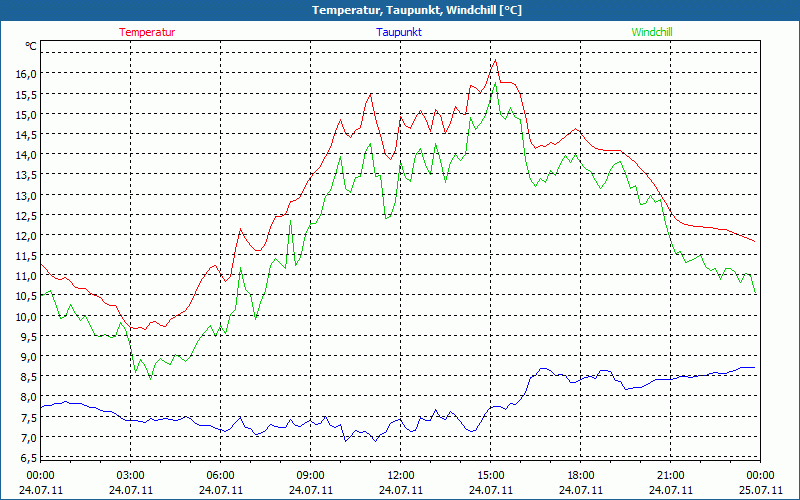Image resolution: width=800 pixels, height=500 pixels.
Task: Click the chart title 'Temperatur, Taupunkt, Windchill [°C]'
Action: [x=417, y=10]
